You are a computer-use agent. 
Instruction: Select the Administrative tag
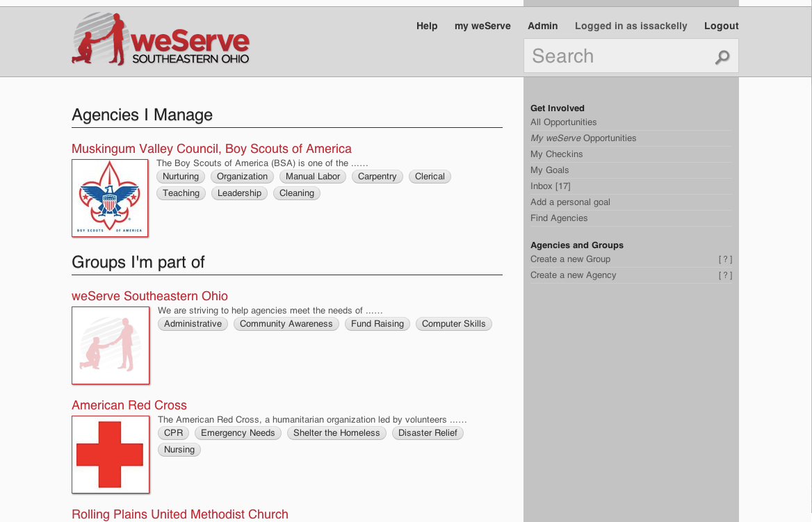click(x=193, y=324)
